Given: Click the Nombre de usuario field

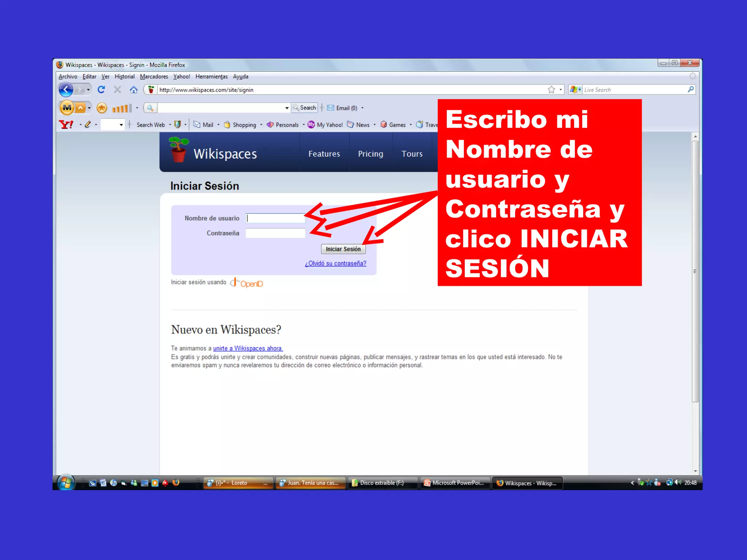Looking at the screenshot, I should (275, 218).
